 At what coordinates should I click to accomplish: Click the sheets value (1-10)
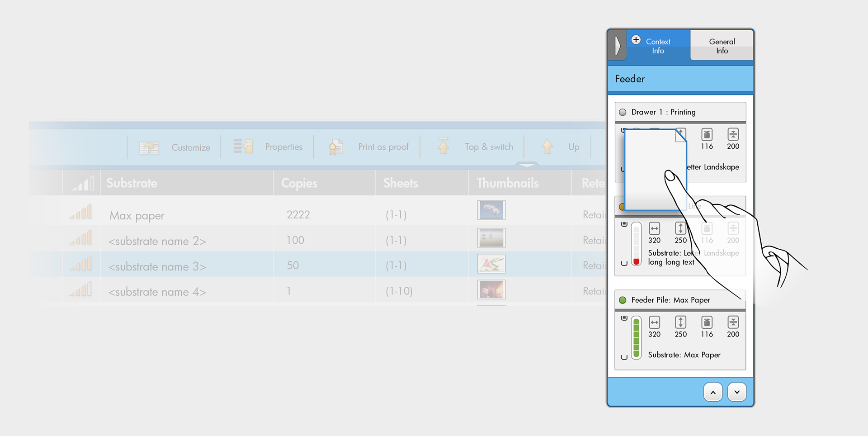point(399,291)
